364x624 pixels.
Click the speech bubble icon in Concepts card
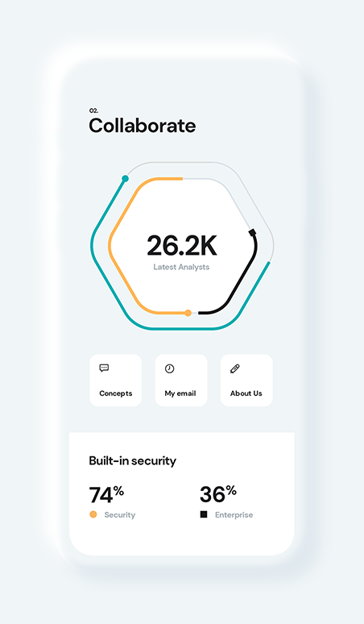pyautogui.click(x=104, y=368)
